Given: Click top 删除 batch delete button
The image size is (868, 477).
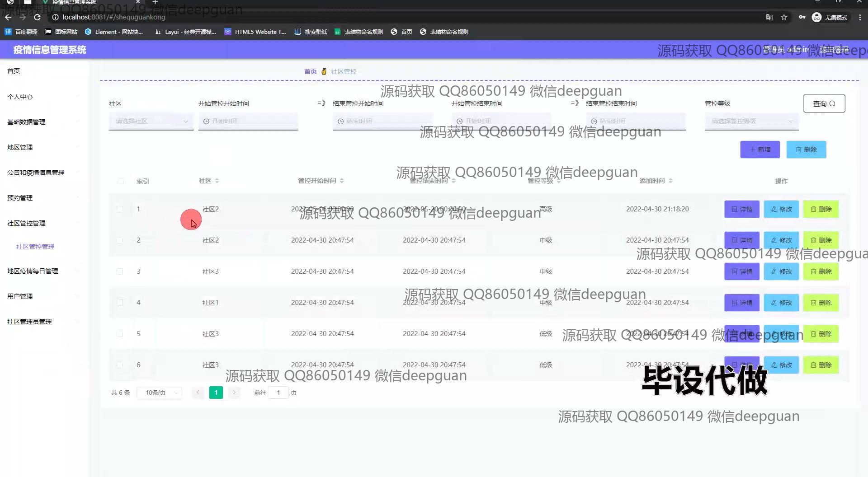Looking at the screenshot, I should tap(806, 150).
